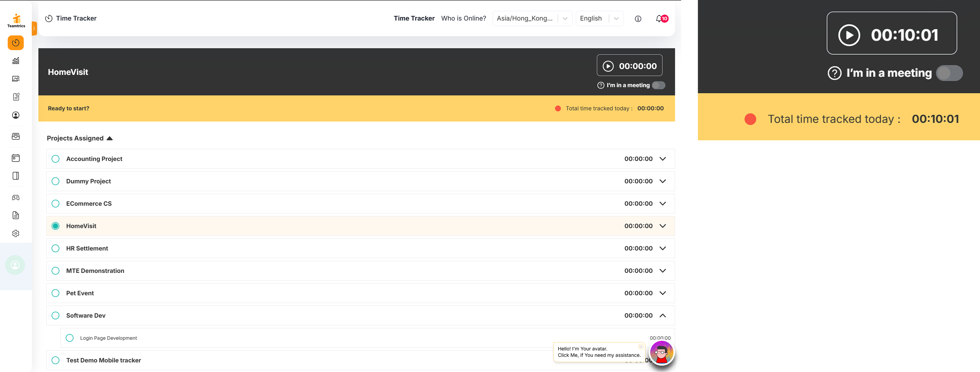Viewport: 980px width, 372px height.
Task: Expand the MTE Demonstration chevron
Action: click(663, 271)
